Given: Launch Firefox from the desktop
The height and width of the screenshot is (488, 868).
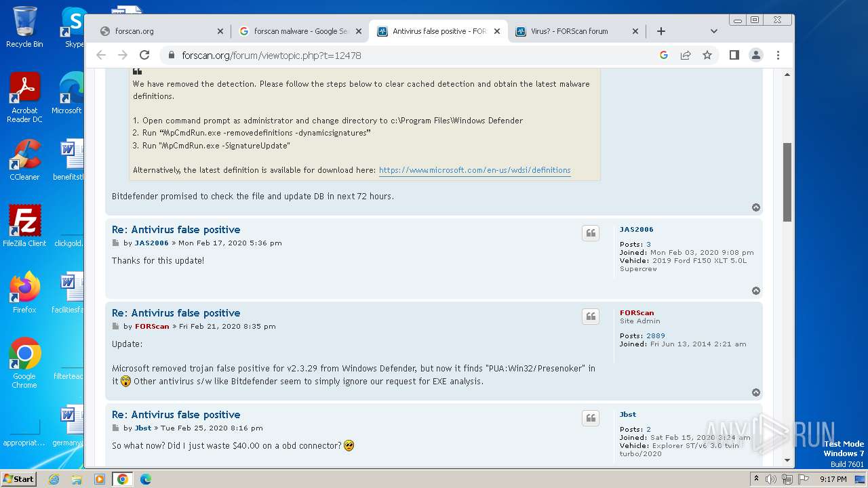Looking at the screenshot, I should coord(24,293).
